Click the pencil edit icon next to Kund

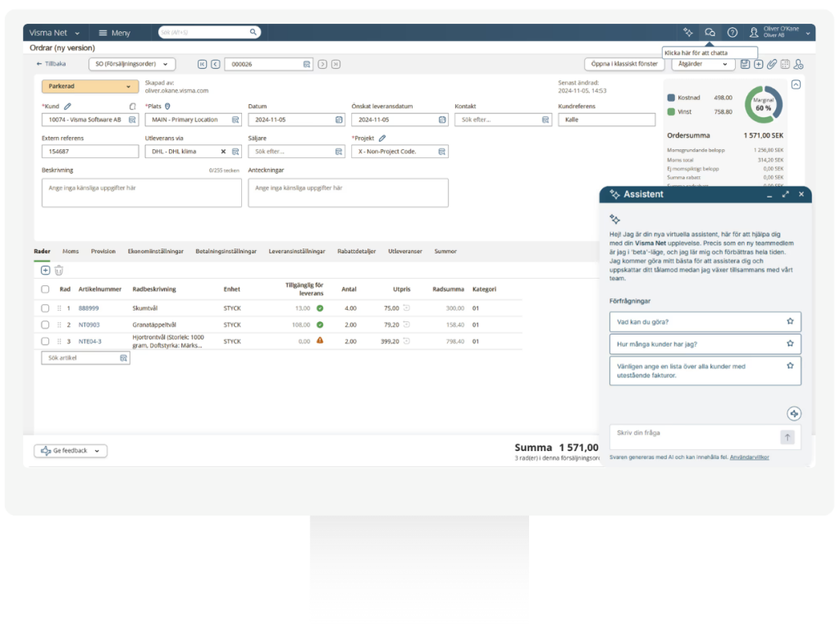[x=68, y=106]
